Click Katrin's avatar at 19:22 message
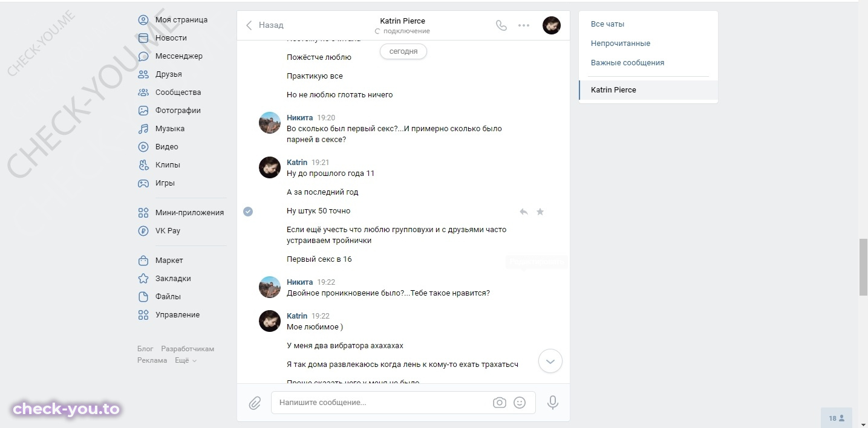Viewport: 868px width, 428px height. coord(270,321)
